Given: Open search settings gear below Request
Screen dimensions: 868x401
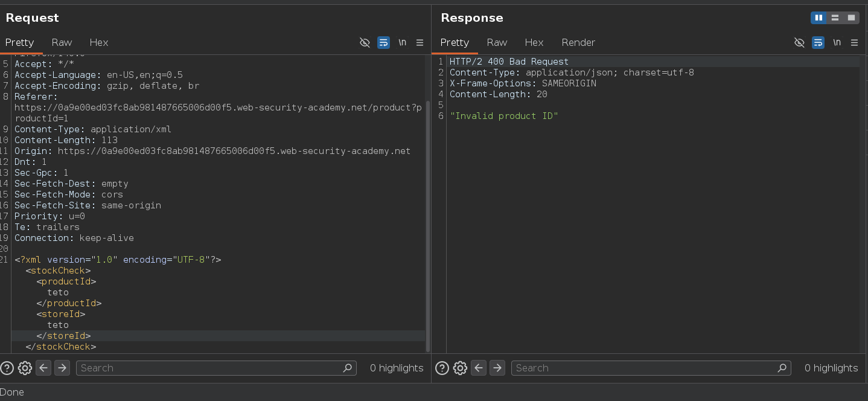Looking at the screenshot, I should [25, 368].
